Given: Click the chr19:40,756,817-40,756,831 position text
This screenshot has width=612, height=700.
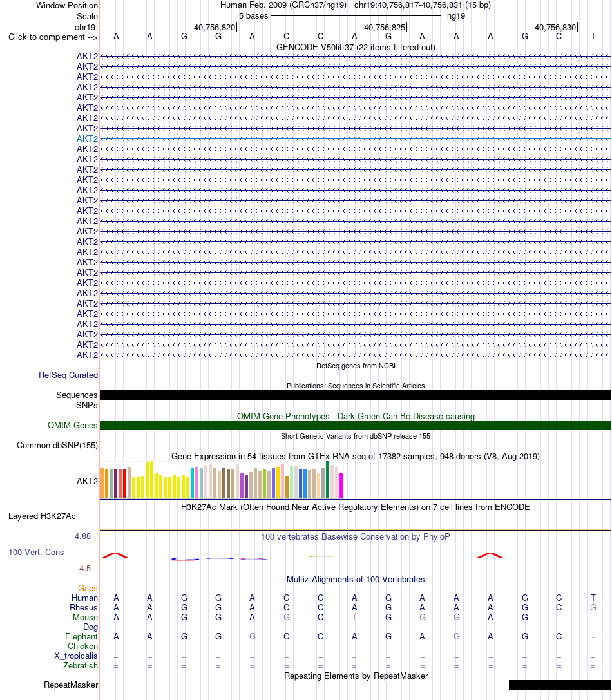Looking at the screenshot, I should coord(423,5).
